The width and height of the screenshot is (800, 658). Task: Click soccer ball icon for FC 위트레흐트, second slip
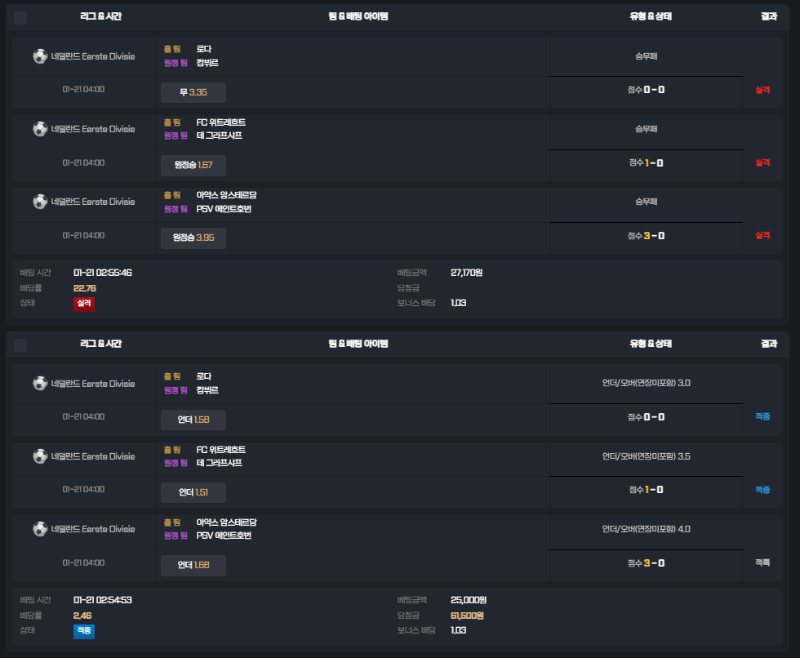[40, 456]
